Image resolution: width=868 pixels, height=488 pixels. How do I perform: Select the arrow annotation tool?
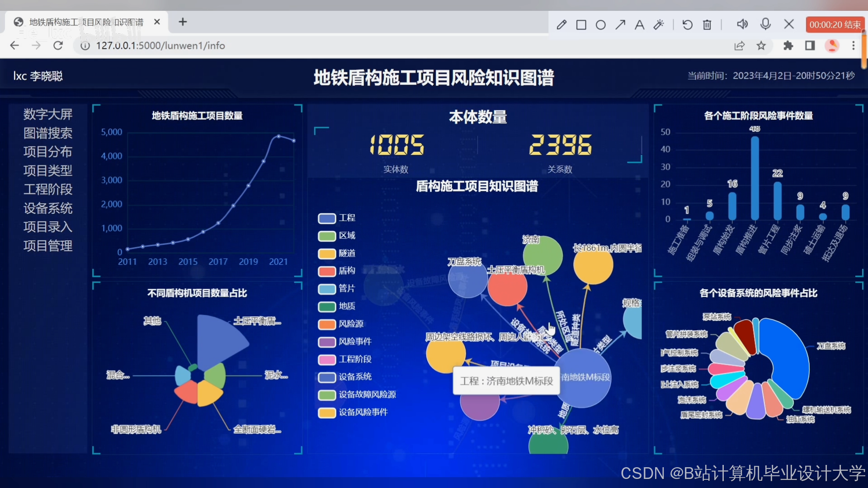tap(620, 24)
